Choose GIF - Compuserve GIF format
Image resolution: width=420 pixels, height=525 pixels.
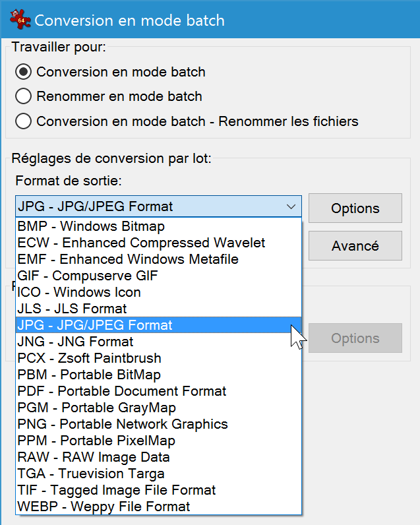pyautogui.click(x=159, y=276)
